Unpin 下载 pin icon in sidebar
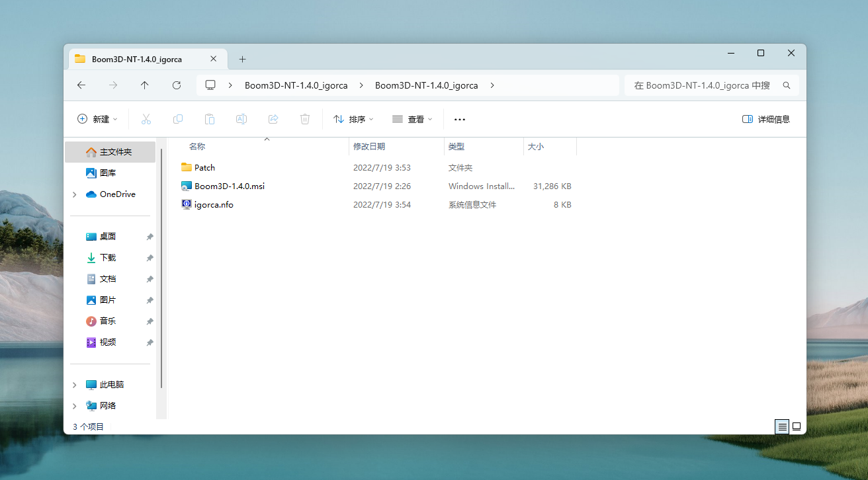Viewport: 868px width, 480px height. [150, 258]
